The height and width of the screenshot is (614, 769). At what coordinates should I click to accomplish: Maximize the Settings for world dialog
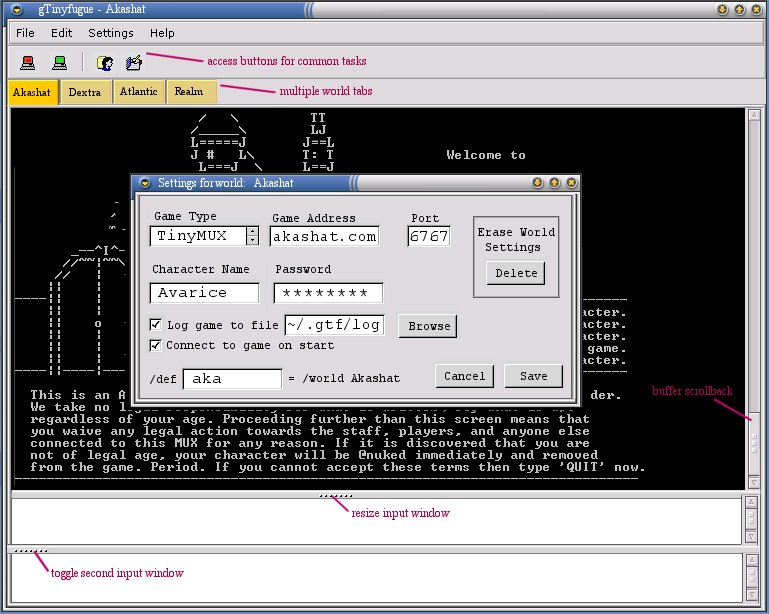555,183
